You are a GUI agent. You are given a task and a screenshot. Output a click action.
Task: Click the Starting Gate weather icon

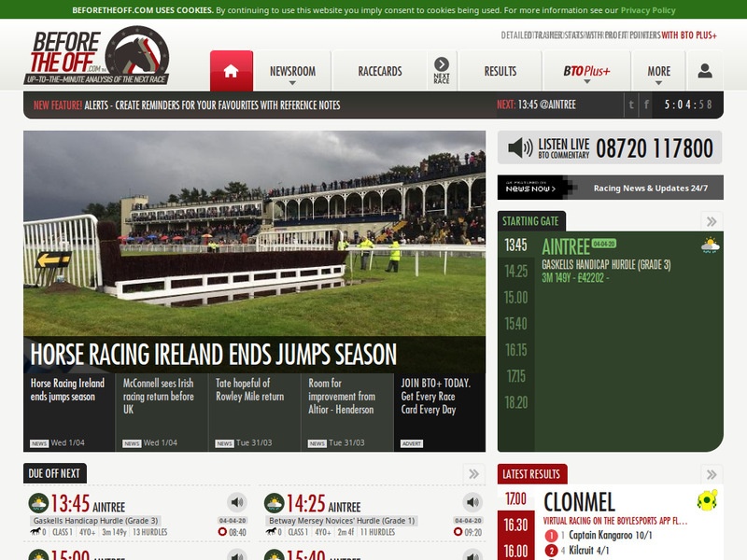[x=710, y=245]
